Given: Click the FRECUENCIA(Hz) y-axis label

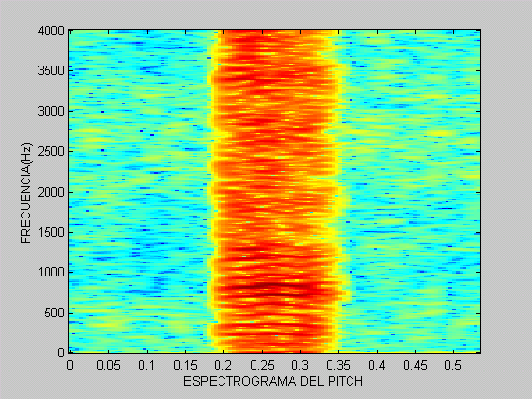Looking at the screenshot, I should tap(27, 194).
